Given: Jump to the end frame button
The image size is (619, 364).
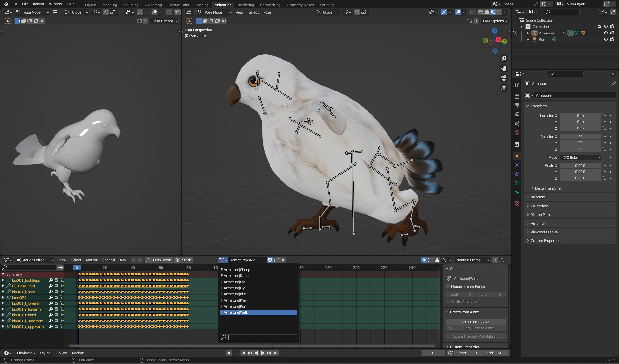Looking at the screenshot, I should [276, 353].
